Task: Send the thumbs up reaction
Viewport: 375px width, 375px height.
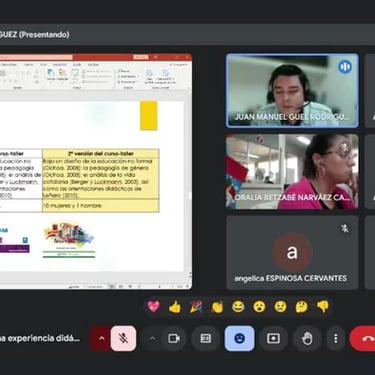Action: (x=175, y=306)
